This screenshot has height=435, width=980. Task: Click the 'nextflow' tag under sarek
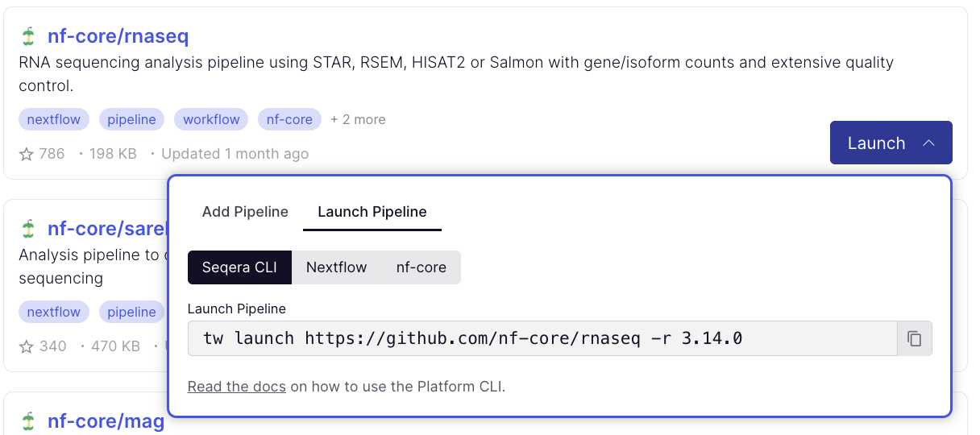(54, 312)
